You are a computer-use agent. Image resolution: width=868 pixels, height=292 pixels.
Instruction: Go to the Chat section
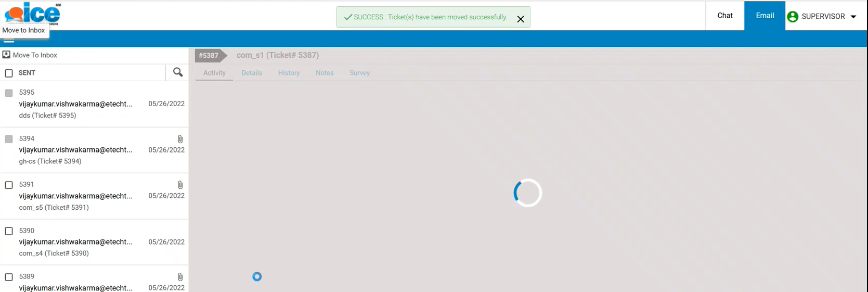[x=724, y=16]
